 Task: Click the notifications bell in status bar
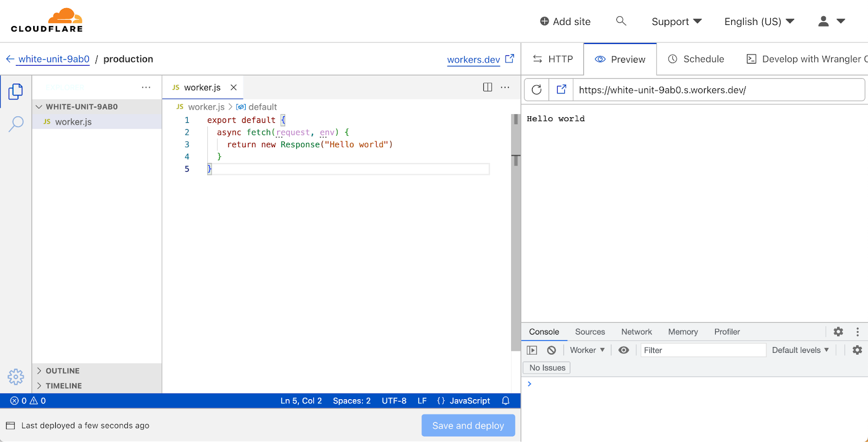coord(506,401)
